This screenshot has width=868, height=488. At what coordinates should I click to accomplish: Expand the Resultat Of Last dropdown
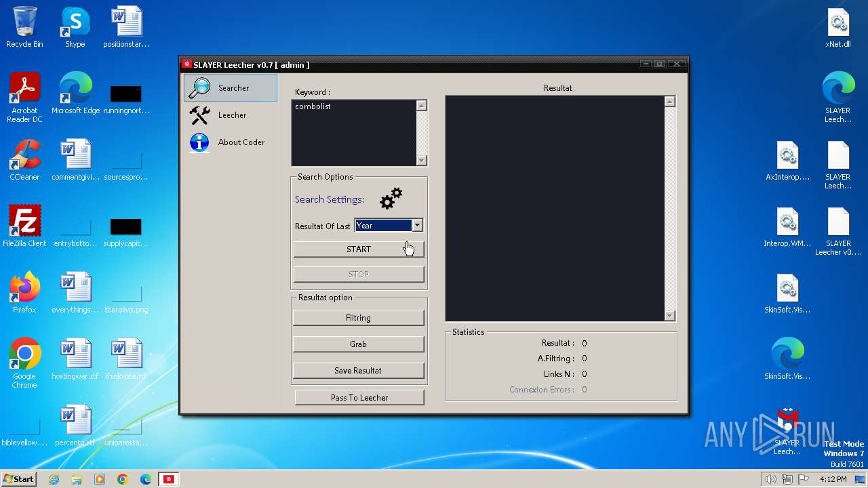click(x=417, y=226)
